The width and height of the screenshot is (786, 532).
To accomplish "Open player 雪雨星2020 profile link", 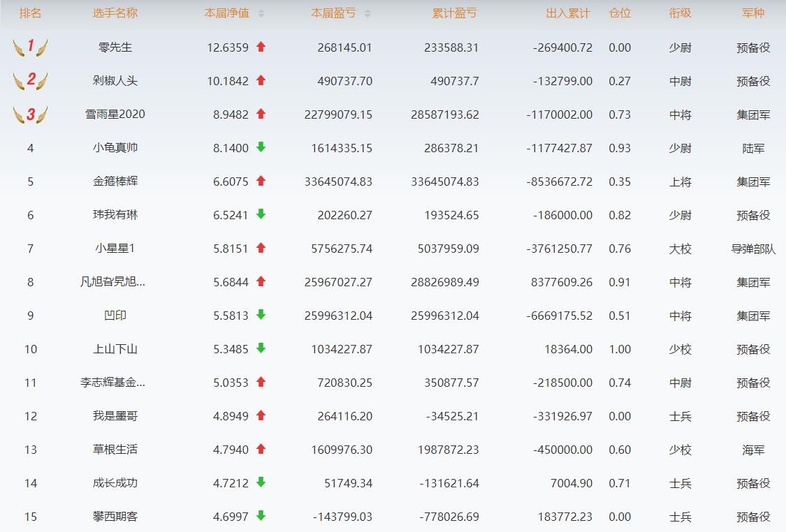I will pos(115,114).
